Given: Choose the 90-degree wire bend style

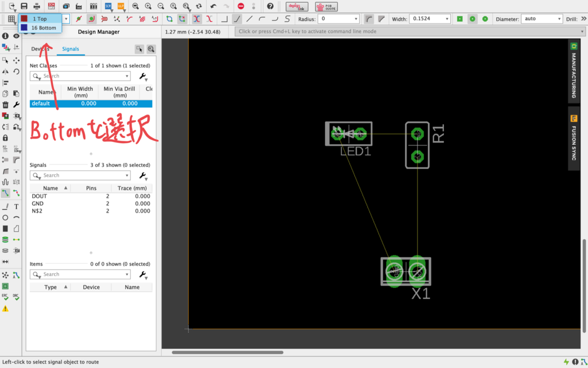Looking at the screenshot, I should (225, 19).
